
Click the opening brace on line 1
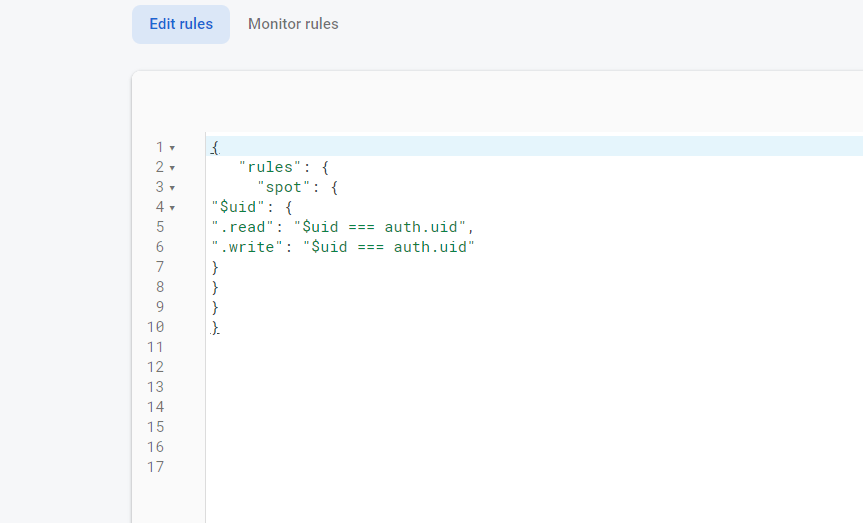point(215,147)
